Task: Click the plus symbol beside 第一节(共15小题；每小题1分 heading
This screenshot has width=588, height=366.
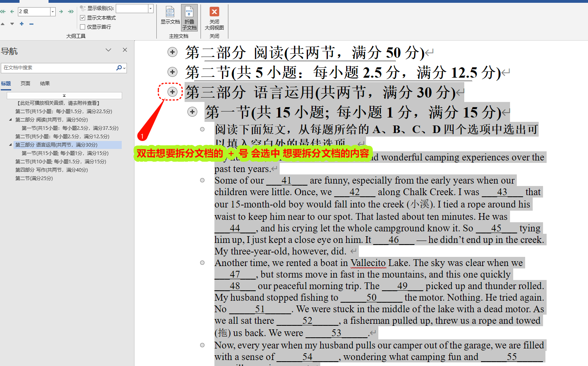Action: [x=192, y=112]
